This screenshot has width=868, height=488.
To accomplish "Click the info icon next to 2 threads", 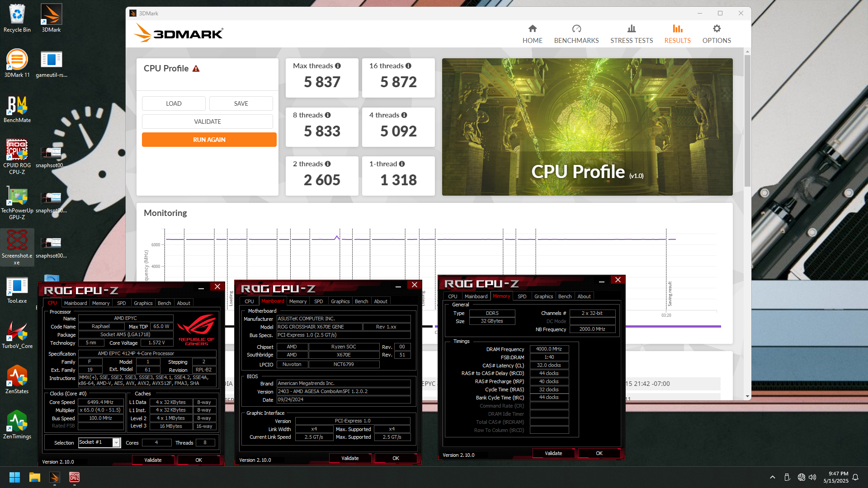I will pos(328,164).
